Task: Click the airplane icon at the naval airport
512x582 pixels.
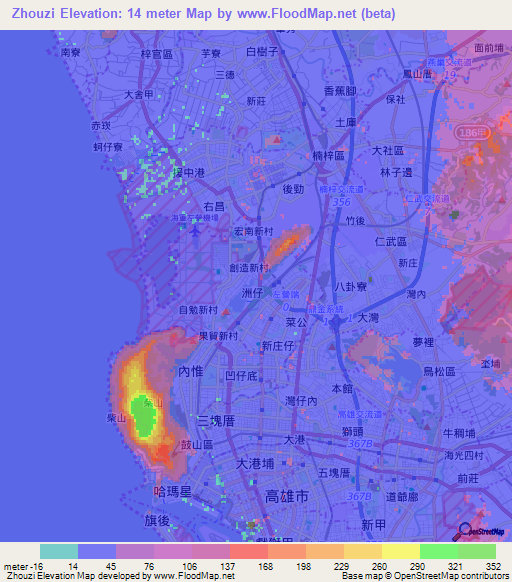Action: point(195,232)
